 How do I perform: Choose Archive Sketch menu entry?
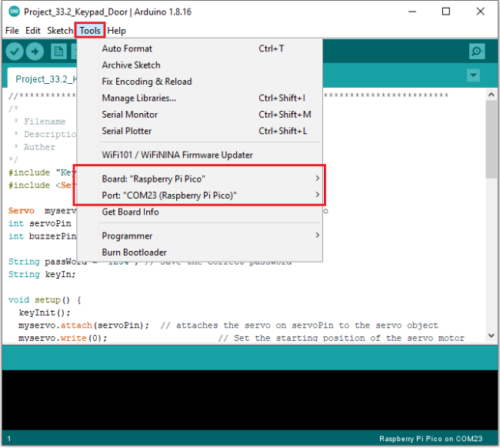coord(200,65)
